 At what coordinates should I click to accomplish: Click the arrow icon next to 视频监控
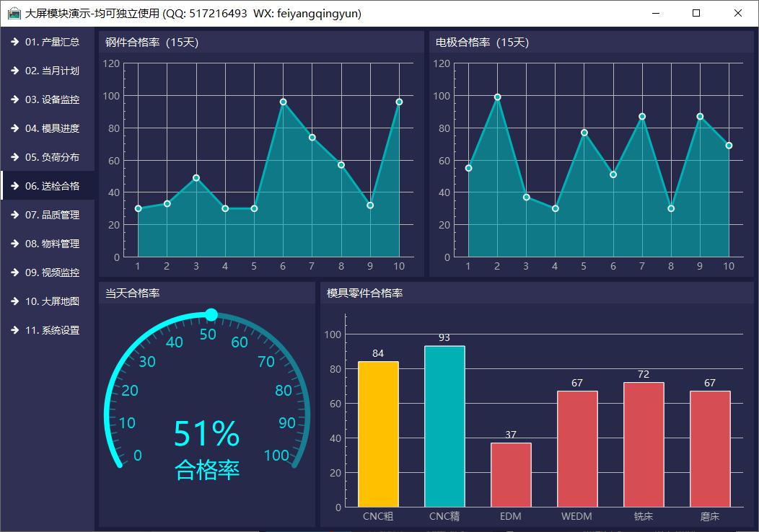pyautogui.click(x=14, y=272)
